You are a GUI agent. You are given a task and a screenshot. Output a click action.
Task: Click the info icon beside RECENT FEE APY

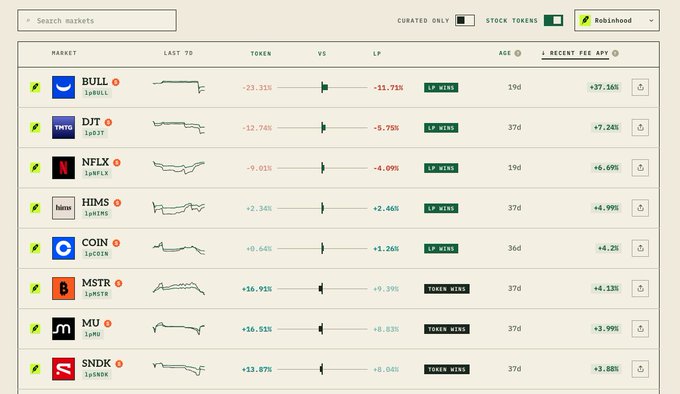tap(615, 53)
